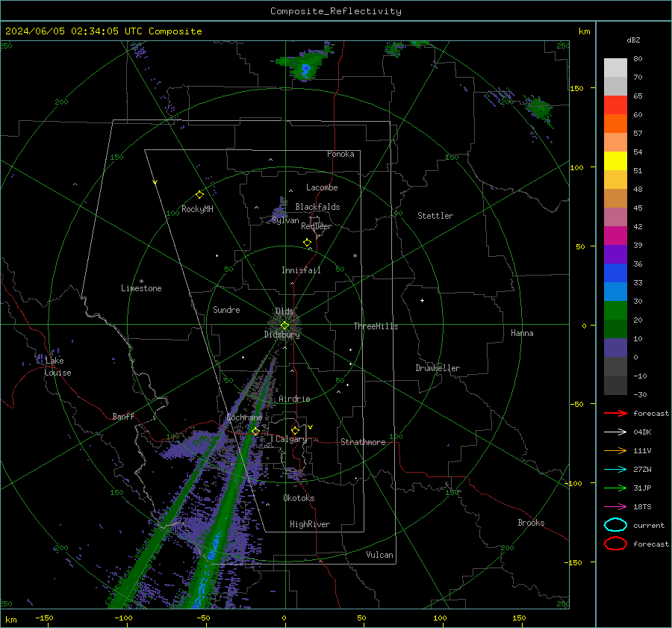Click the green 31JP arrow icon
Viewport: 672px width, 628px height.
point(615,488)
